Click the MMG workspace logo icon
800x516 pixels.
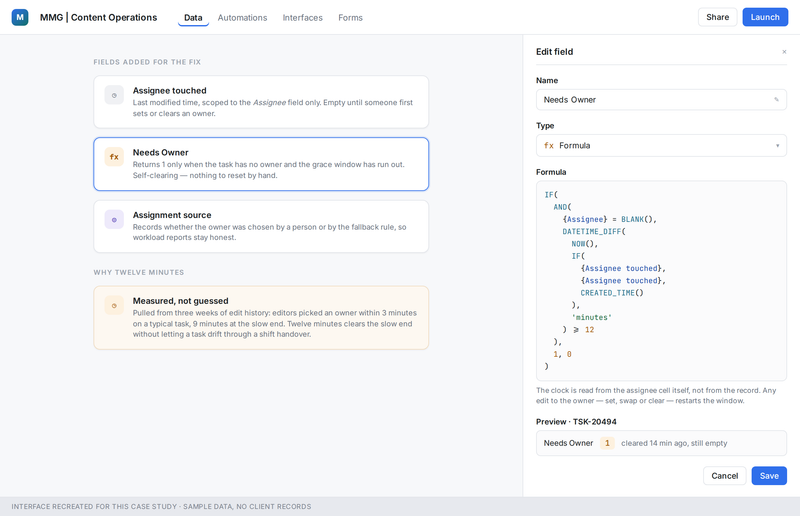20,17
